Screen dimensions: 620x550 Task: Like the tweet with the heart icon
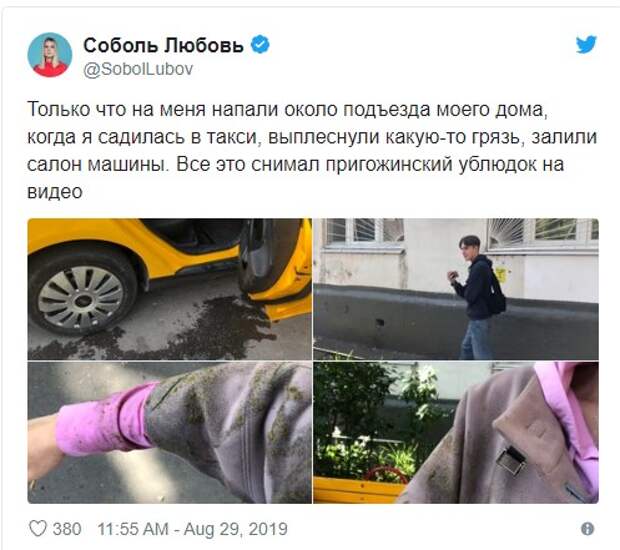point(38,529)
